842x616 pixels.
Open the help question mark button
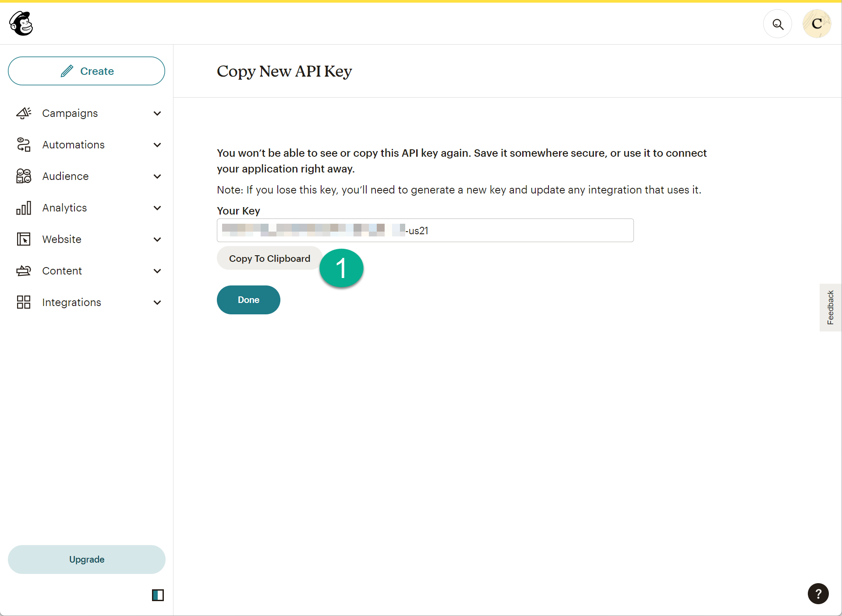point(818,594)
